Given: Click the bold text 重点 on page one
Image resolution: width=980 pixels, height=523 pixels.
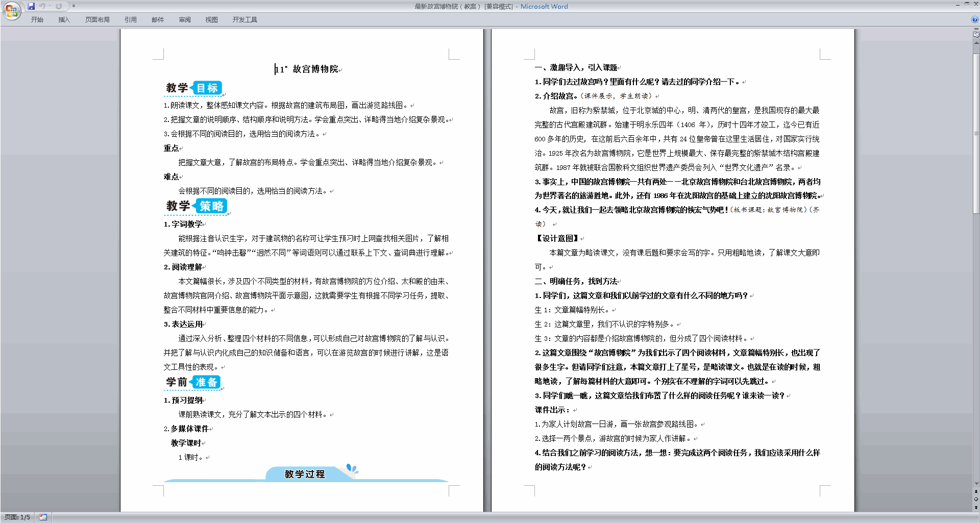Looking at the screenshot, I should pos(171,148).
